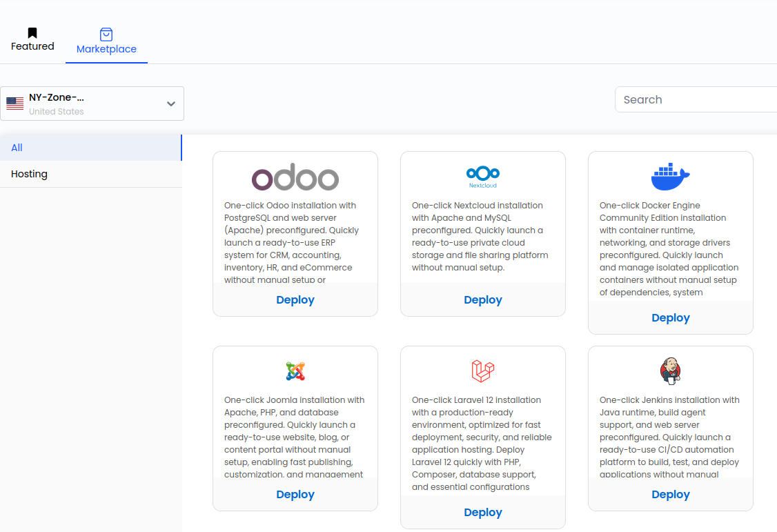This screenshot has height=532, width=777.
Task: Open the NY-Zone region dropdown
Action: [x=92, y=104]
